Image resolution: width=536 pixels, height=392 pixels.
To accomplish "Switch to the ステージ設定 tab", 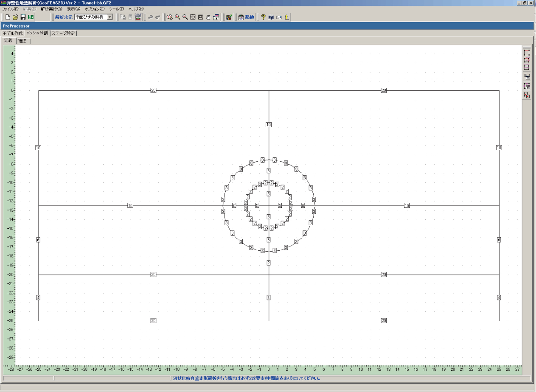I will click(x=63, y=33).
